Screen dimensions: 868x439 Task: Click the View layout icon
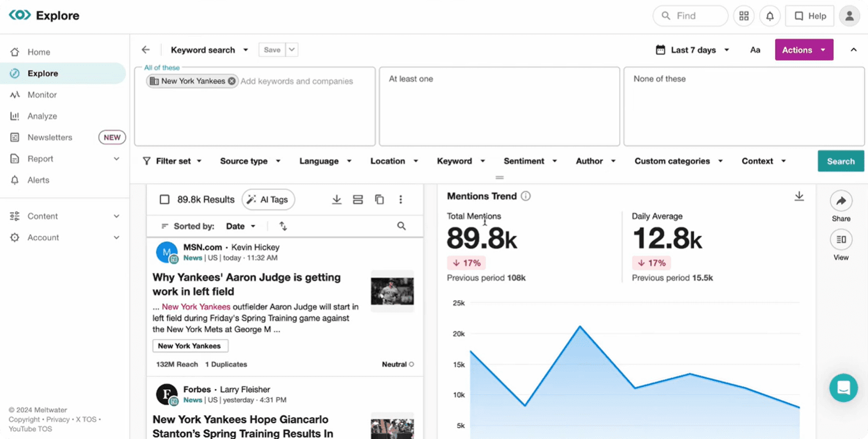pyautogui.click(x=841, y=239)
